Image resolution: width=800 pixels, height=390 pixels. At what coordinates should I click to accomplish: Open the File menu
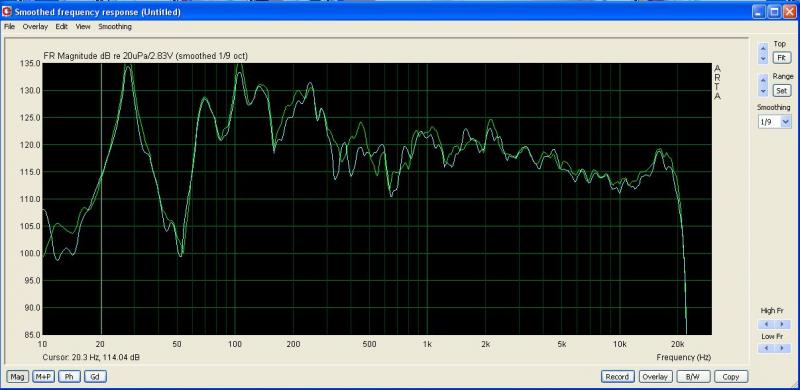tap(9, 27)
